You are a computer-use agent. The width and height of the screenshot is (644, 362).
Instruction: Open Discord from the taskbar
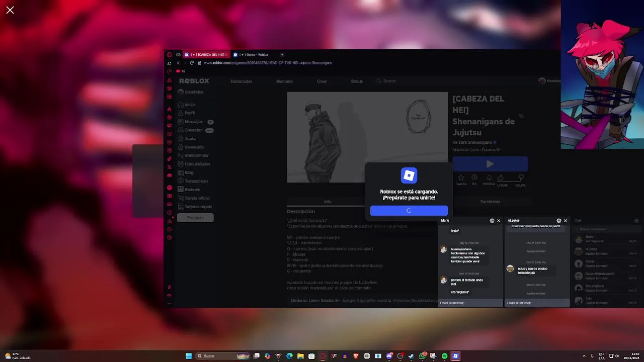point(389,356)
